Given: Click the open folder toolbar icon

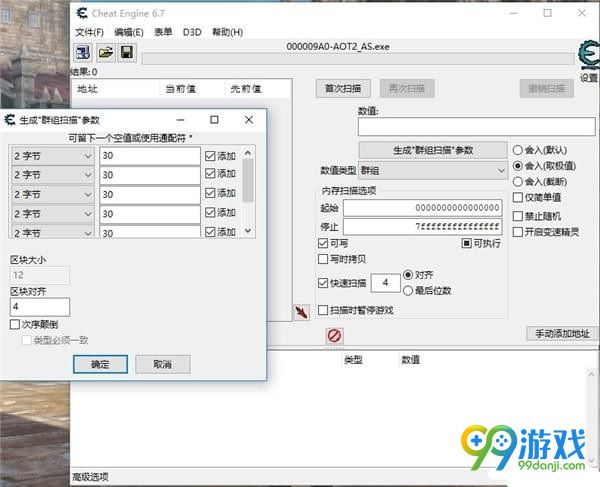Looking at the screenshot, I should click(x=105, y=52).
